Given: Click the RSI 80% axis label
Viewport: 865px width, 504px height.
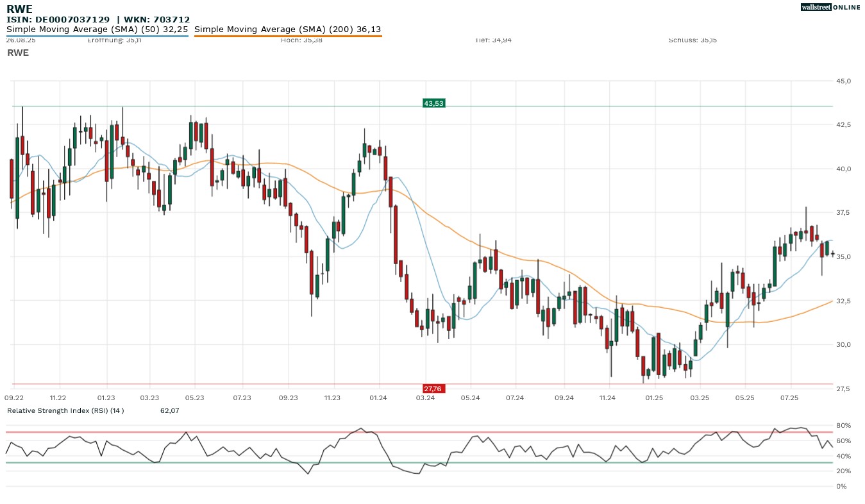Looking at the screenshot, I should pyautogui.click(x=843, y=426).
